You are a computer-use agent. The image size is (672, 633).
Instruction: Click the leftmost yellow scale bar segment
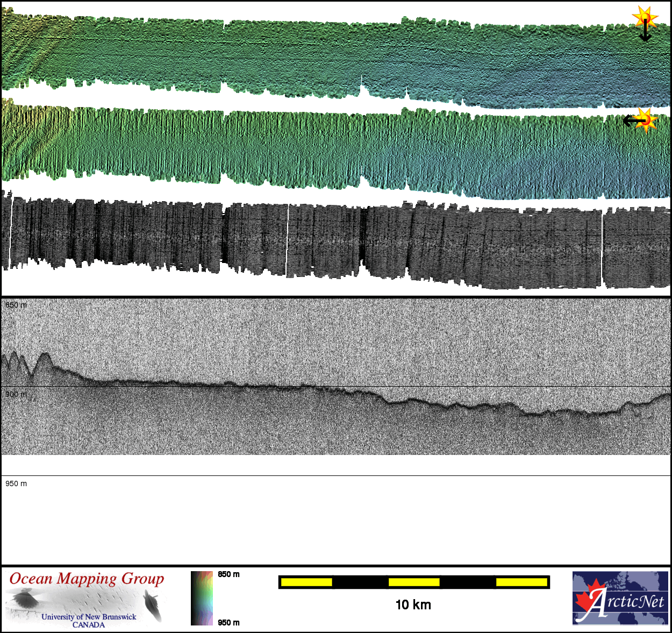[306, 582]
